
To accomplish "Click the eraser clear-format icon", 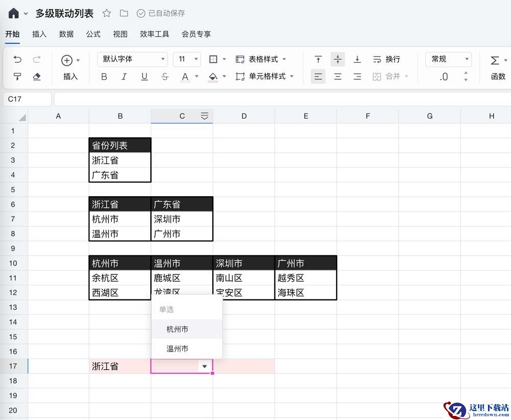I will pyautogui.click(x=36, y=77).
